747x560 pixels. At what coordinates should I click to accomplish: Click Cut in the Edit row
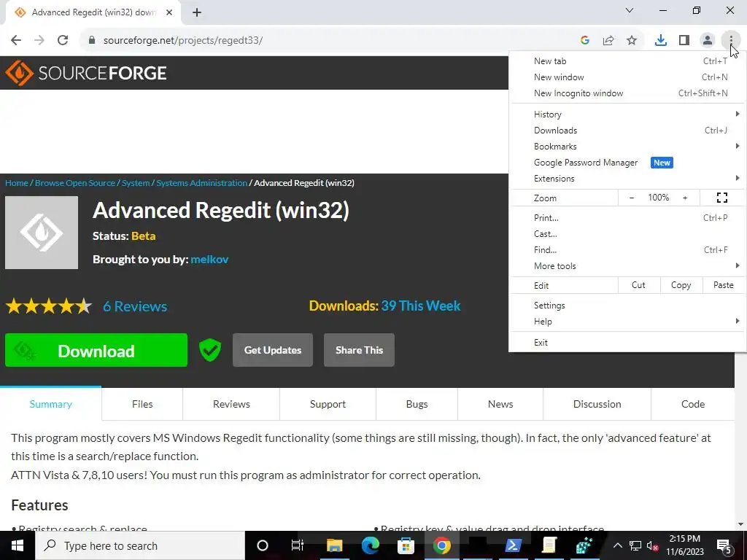coord(638,285)
